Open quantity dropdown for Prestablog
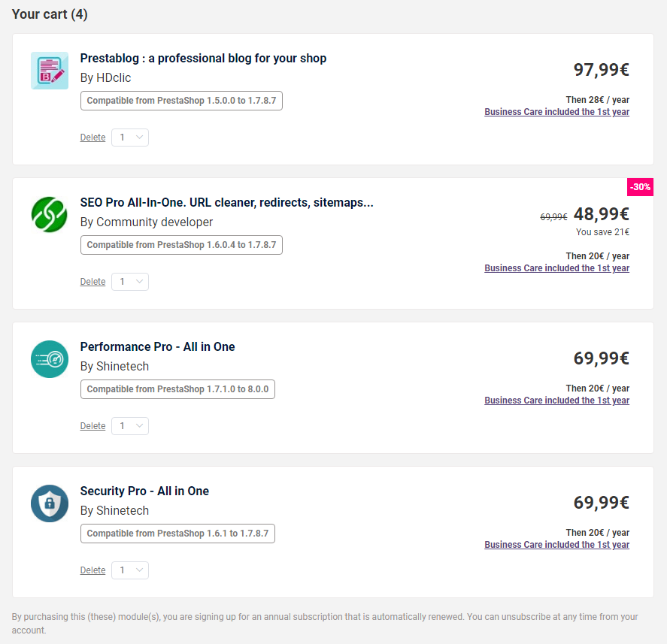This screenshot has height=644, width=667. [x=130, y=138]
